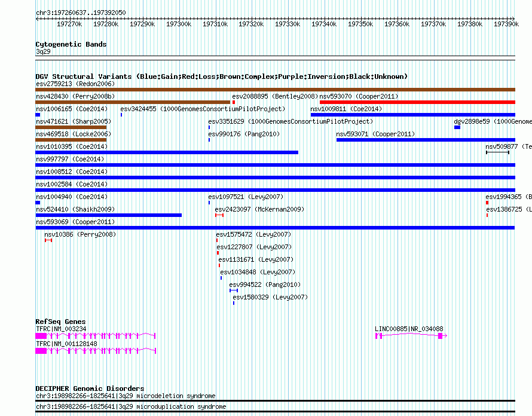Click the LINC00885|NR_034088 gene model
The image size is (532, 416).
click(411, 336)
